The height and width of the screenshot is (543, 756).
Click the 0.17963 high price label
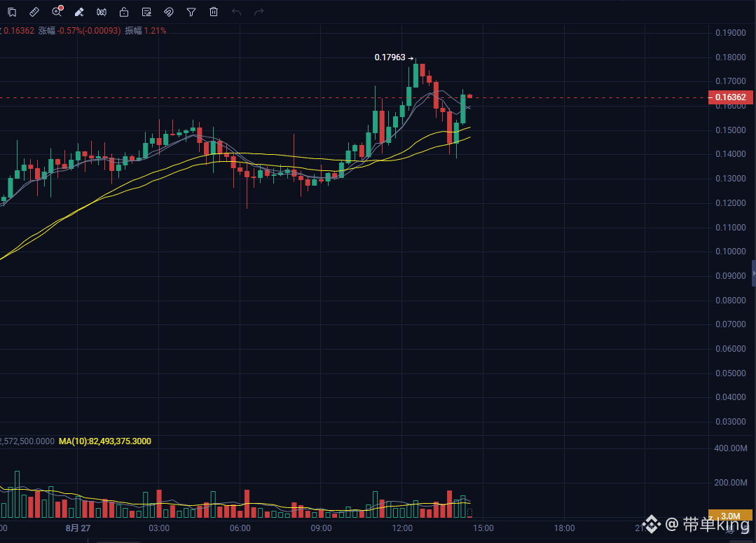click(390, 57)
